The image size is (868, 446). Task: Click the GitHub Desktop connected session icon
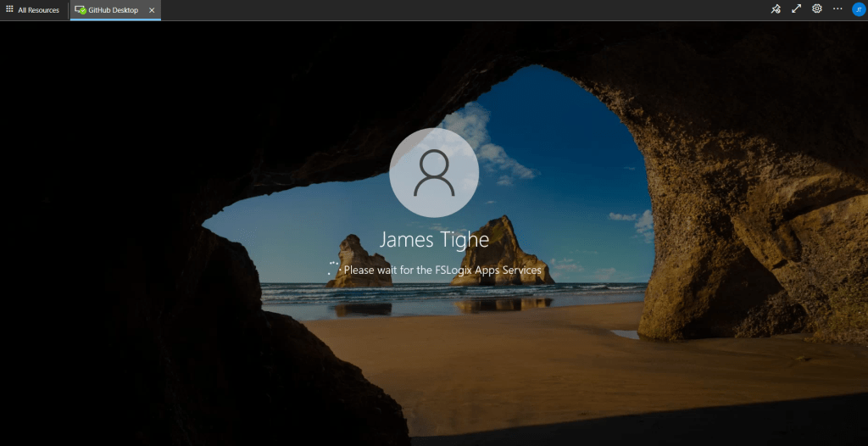tap(80, 10)
